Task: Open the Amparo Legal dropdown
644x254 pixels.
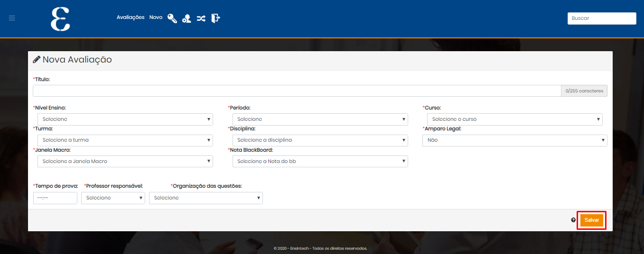Action: click(514, 140)
